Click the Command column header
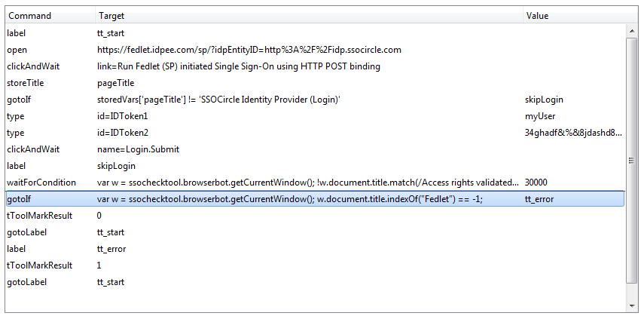The height and width of the screenshot is (316, 644). click(50, 16)
